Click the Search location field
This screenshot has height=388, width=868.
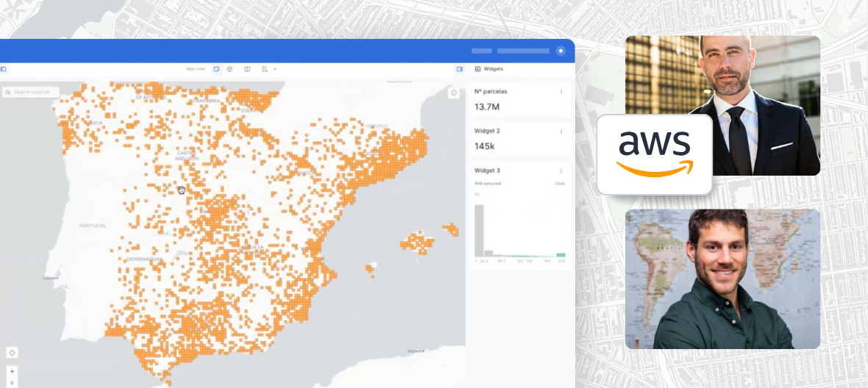pyautogui.click(x=30, y=92)
